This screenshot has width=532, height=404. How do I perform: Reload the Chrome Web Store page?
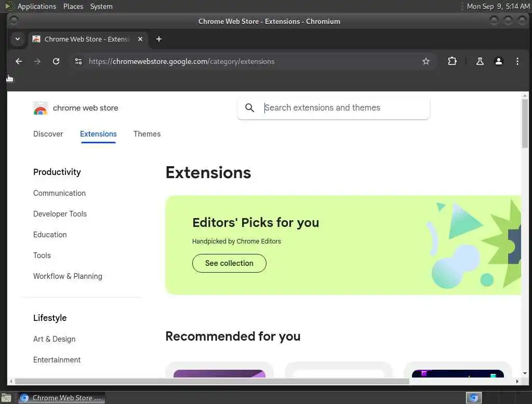click(x=56, y=61)
